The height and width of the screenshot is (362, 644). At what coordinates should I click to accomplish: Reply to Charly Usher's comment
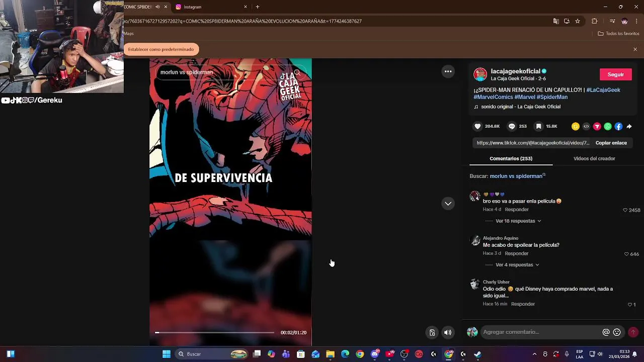point(523,304)
